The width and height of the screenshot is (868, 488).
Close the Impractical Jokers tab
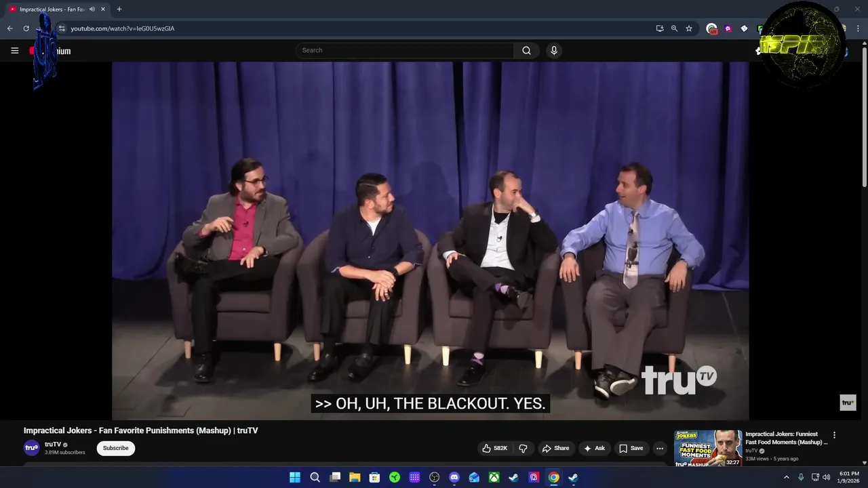(x=103, y=9)
